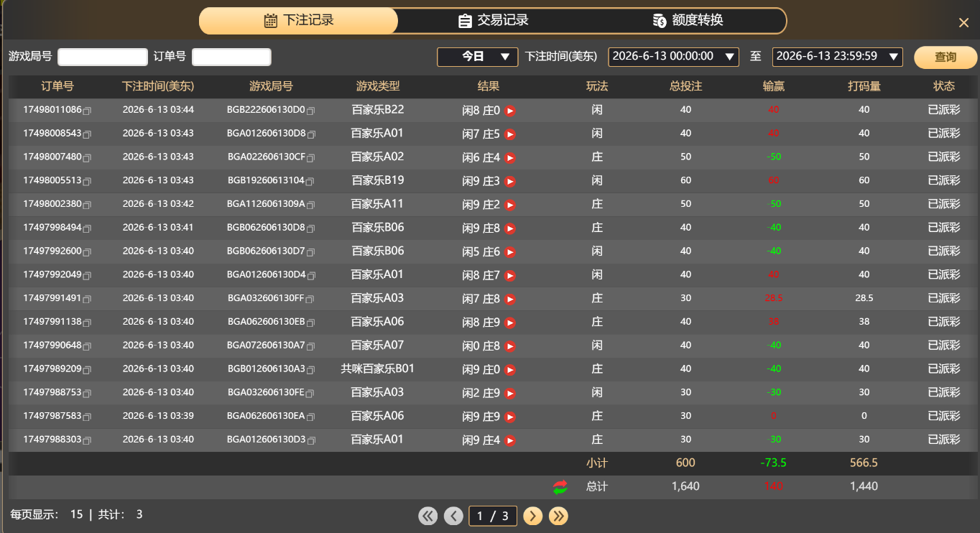Image resolution: width=980 pixels, height=533 pixels.
Task: Click the 查询 search button
Action: [946, 57]
